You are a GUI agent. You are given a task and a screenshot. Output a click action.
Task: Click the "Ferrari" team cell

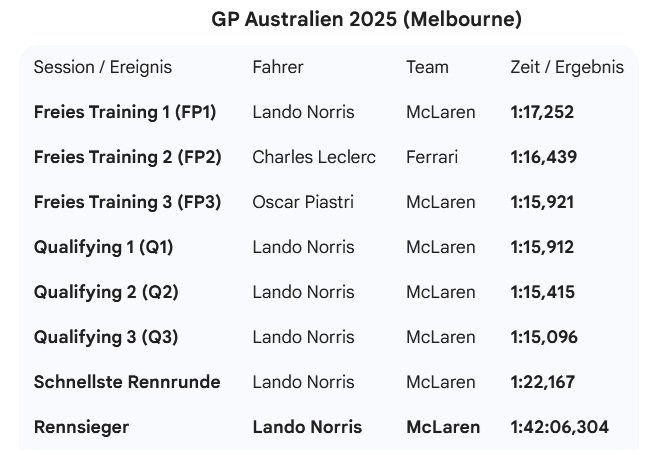click(432, 157)
